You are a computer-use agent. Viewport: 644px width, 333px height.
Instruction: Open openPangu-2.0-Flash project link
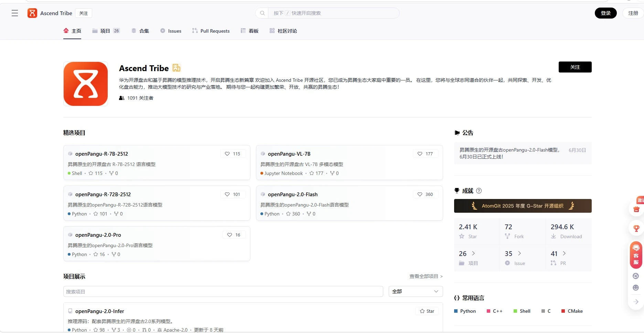(x=293, y=194)
